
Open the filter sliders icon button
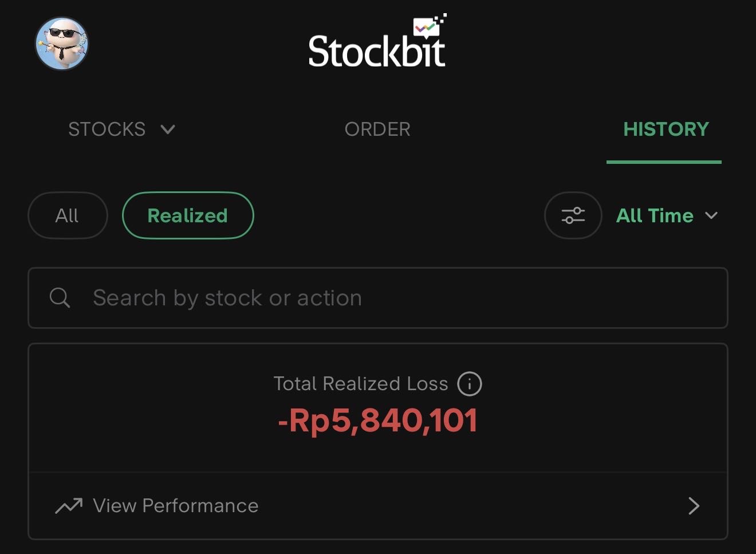coord(573,215)
